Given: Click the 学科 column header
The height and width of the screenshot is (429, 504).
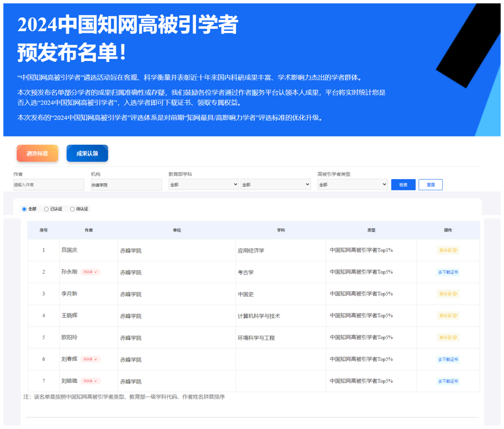Looking at the screenshot, I should pos(281,230).
